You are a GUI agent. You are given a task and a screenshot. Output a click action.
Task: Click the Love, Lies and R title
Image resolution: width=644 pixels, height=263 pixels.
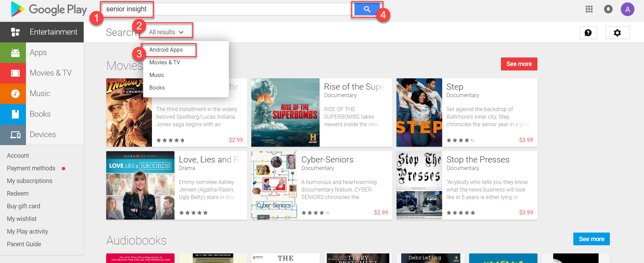[x=210, y=160]
